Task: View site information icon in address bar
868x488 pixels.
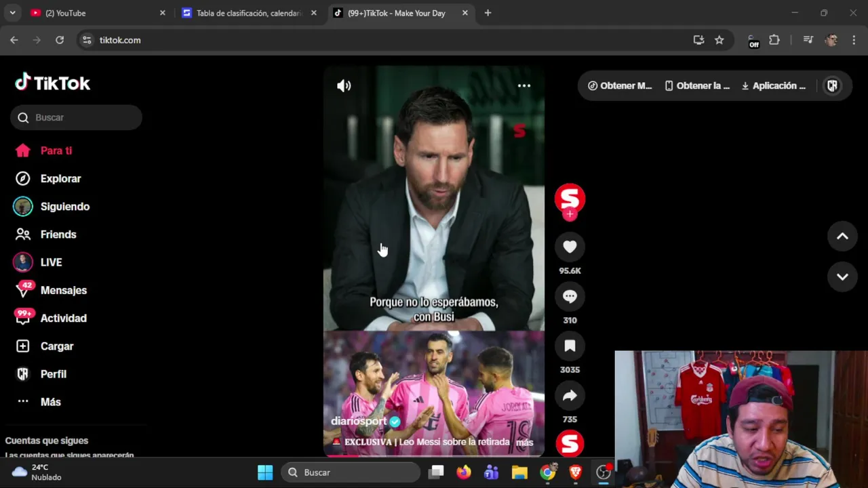Action: click(x=87, y=40)
